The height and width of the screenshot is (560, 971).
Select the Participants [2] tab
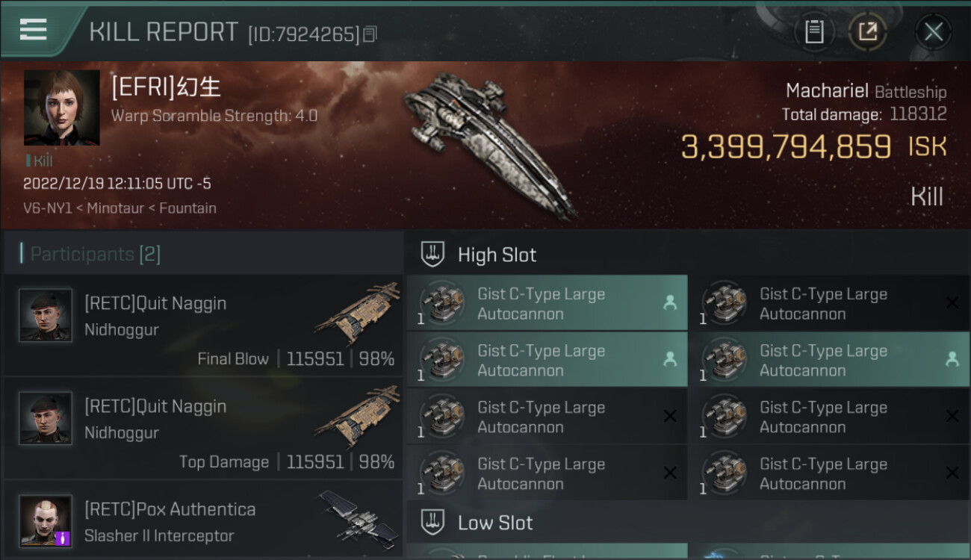(x=95, y=254)
